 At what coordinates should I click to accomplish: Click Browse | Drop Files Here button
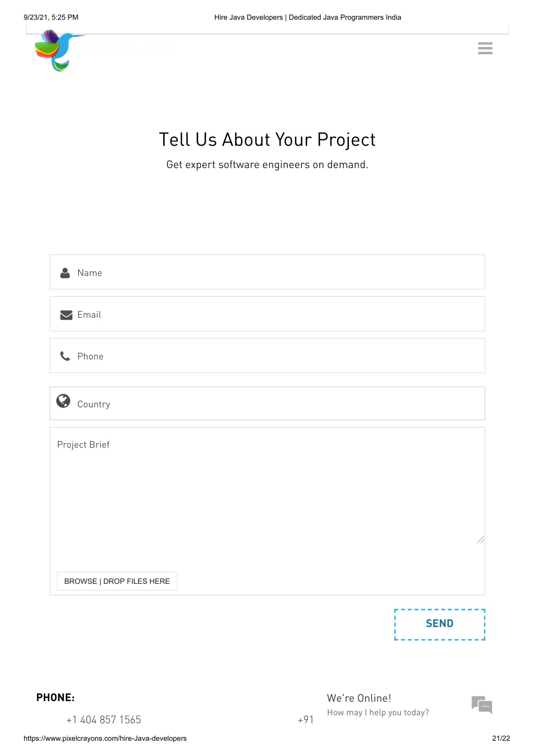117,581
